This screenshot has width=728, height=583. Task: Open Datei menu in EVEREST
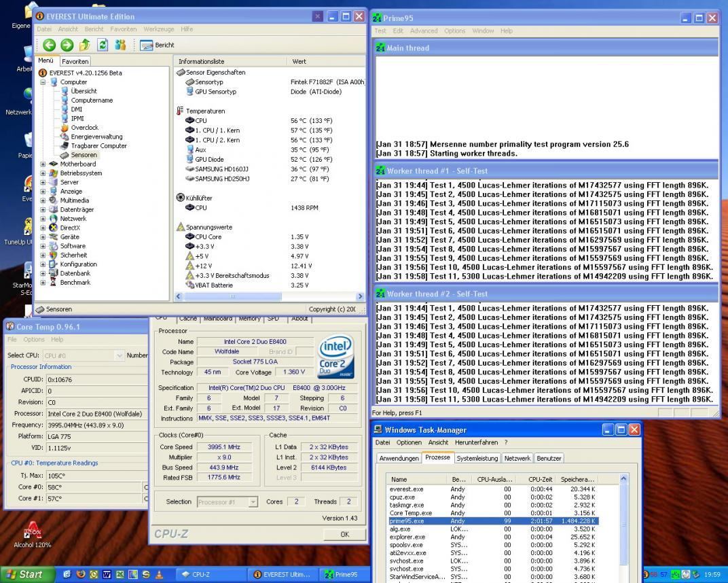44,29
